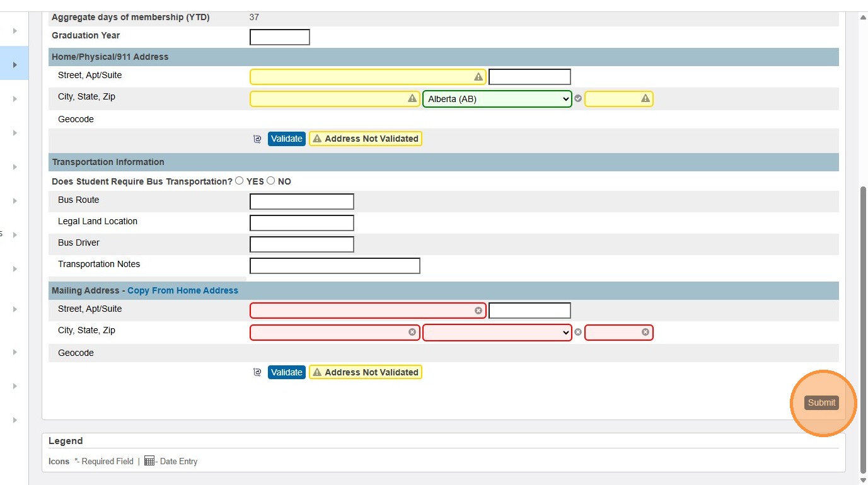868x485 pixels.
Task: Click the Transportation Information section header
Action: 444,162
